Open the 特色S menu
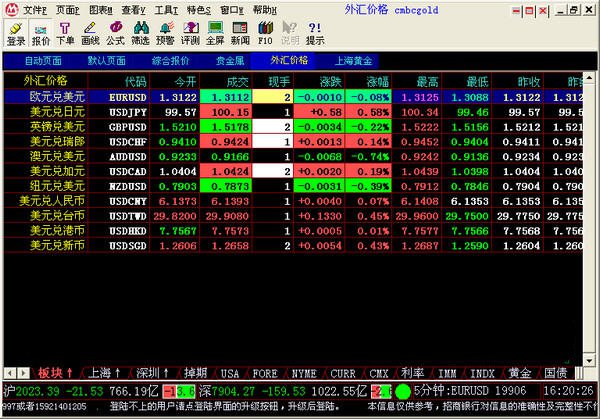The height and width of the screenshot is (419, 600). [x=199, y=10]
